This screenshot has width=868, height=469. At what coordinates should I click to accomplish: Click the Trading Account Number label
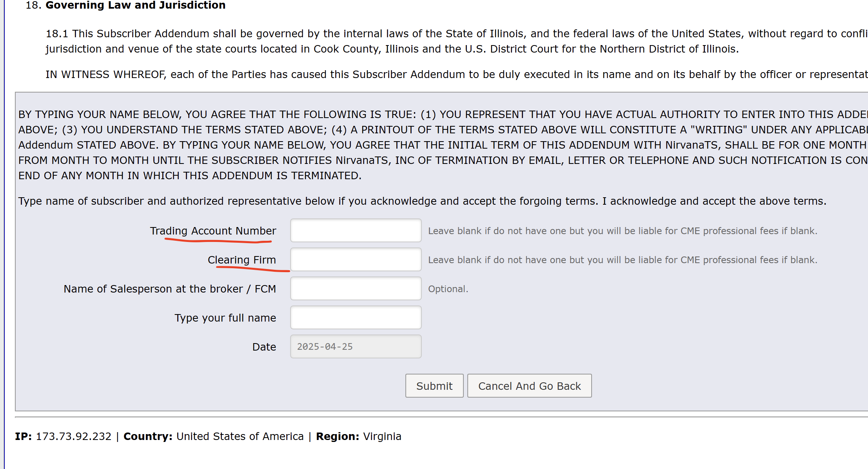(213, 231)
